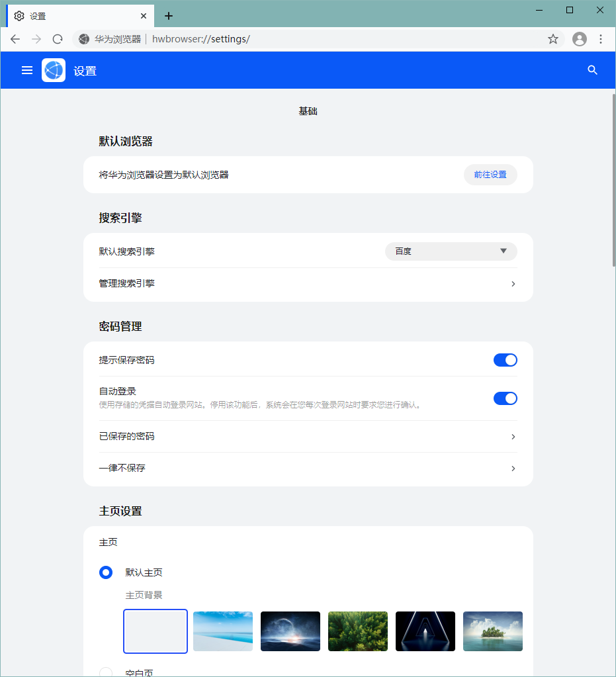Open the 默认搜索引擎 dropdown showing 百度

click(451, 251)
